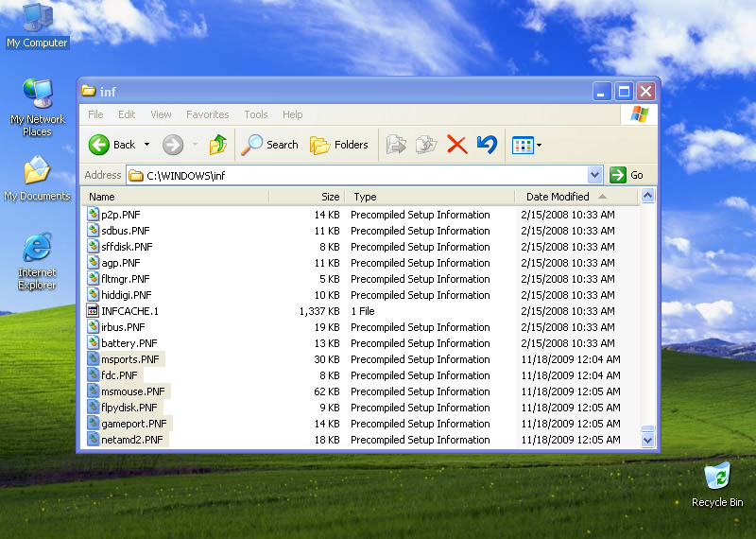Sort by the Type column header

point(430,197)
